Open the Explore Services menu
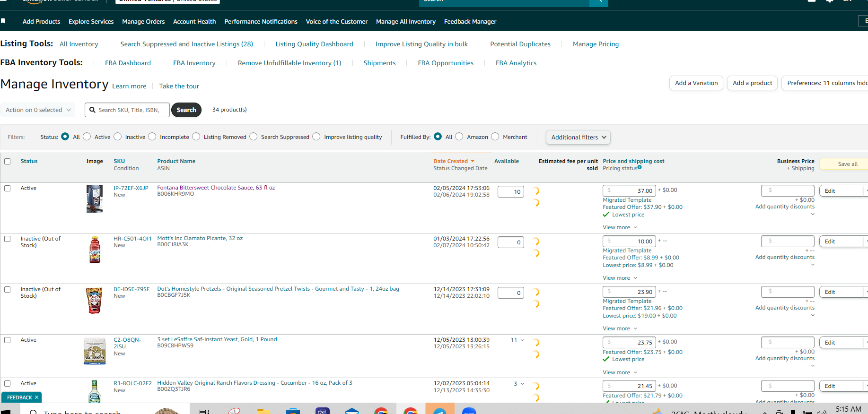This screenshot has width=868, height=414. pos(91,21)
